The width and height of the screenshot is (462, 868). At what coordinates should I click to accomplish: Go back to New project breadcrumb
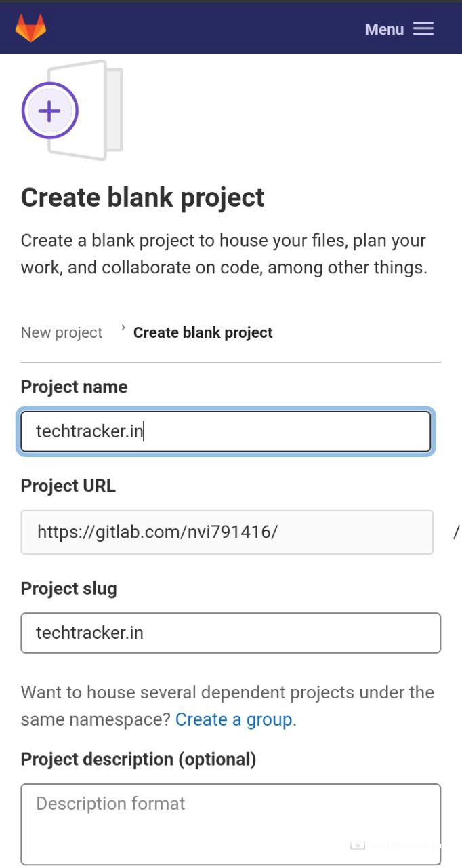point(62,332)
